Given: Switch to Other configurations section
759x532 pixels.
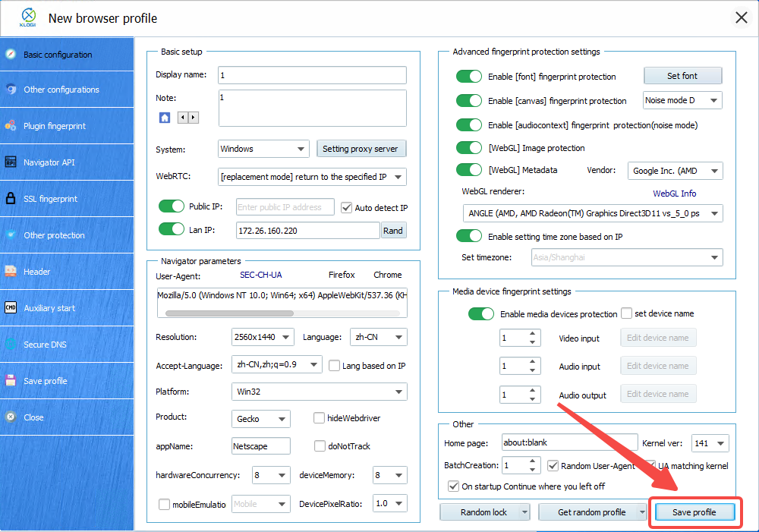Looking at the screenshot, I should click(61, 90).
